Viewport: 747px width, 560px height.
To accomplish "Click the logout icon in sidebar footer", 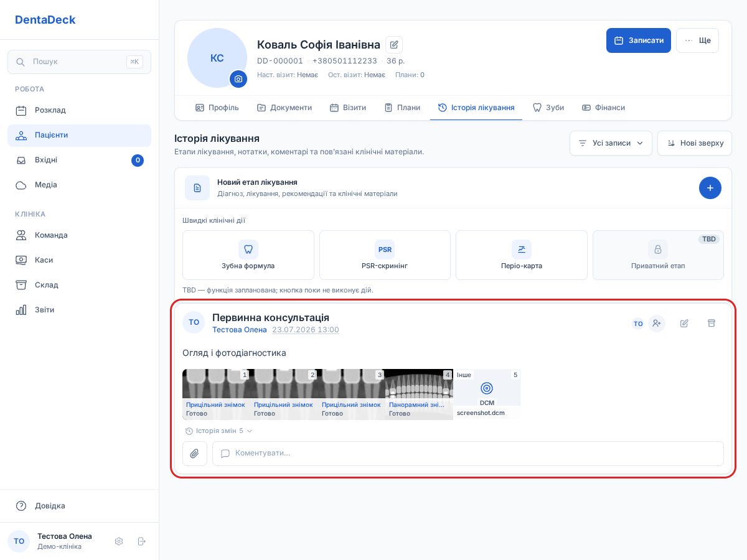I will coord(141,541).
